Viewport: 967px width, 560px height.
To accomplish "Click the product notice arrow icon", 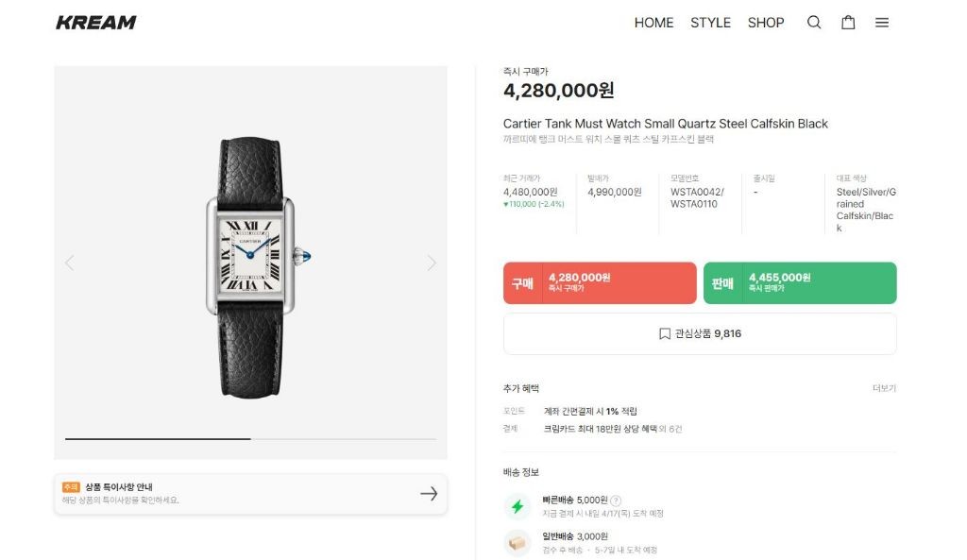I will click(x=429, y=494).
